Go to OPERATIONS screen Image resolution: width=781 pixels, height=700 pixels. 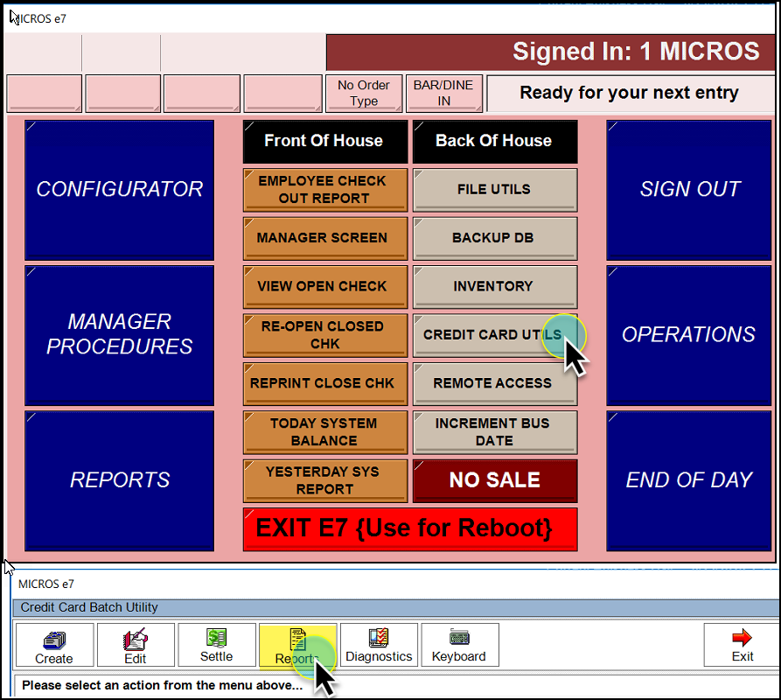[x=690, y=334]
